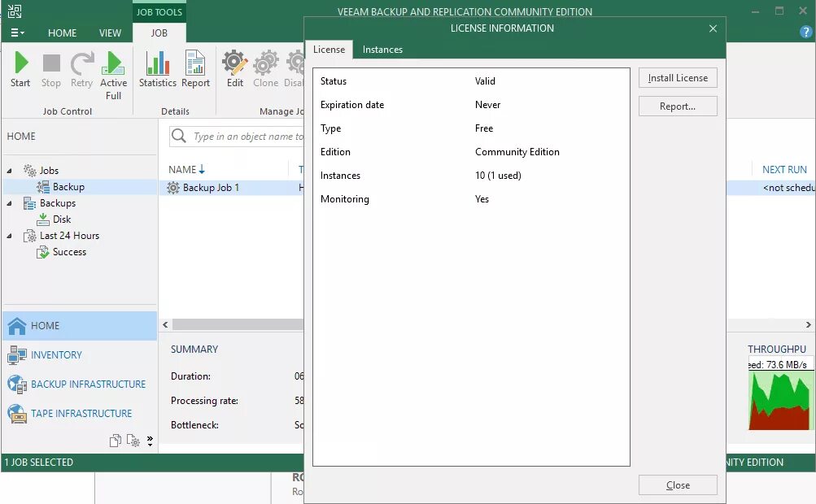Image resolution: width=816 pixels, height=504 pixels.
Task: Click the Status 'Valid' value
Action: click(485, 81)
